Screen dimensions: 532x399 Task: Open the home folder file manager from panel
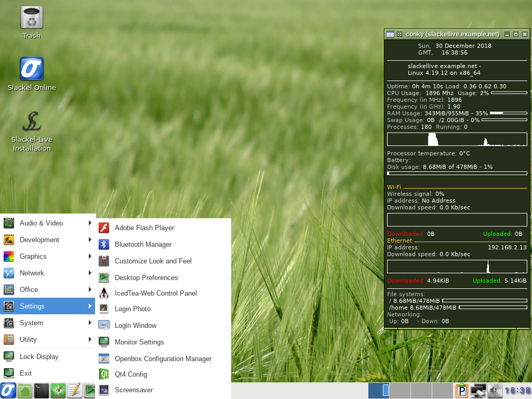coord(25,391)
